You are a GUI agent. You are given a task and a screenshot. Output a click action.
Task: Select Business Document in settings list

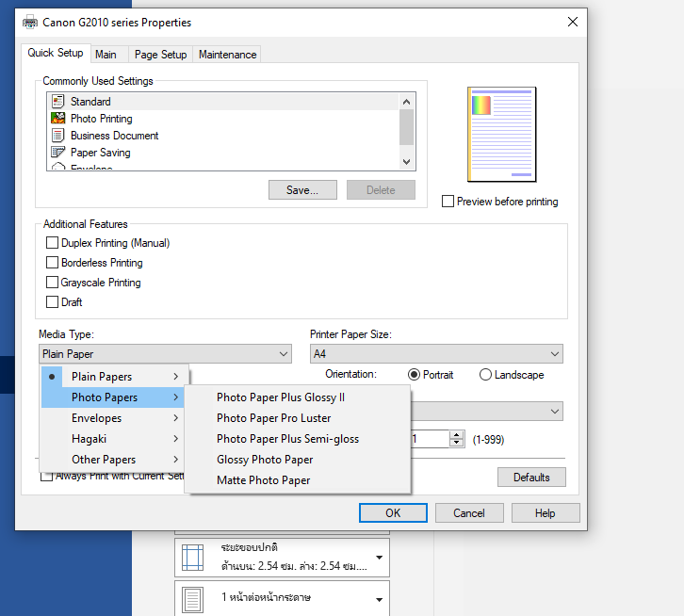pyautogui.click(x=223, y=136)
